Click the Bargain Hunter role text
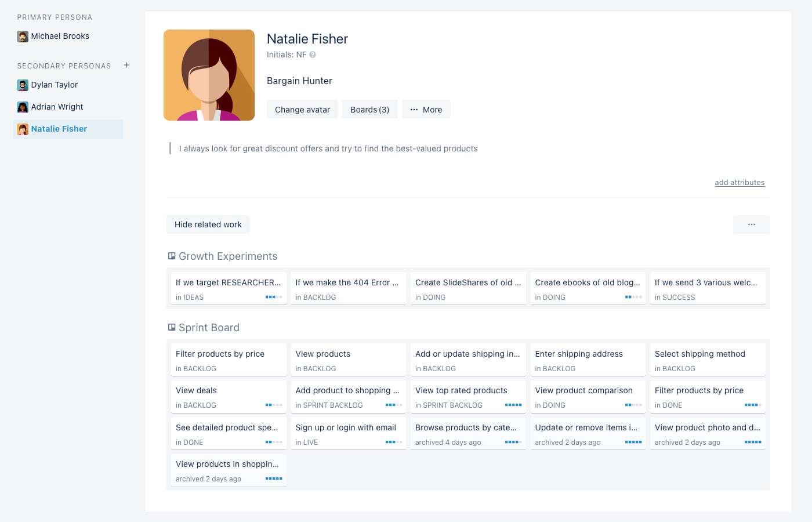This screenshot has width=812, height=522. point(299,81)
